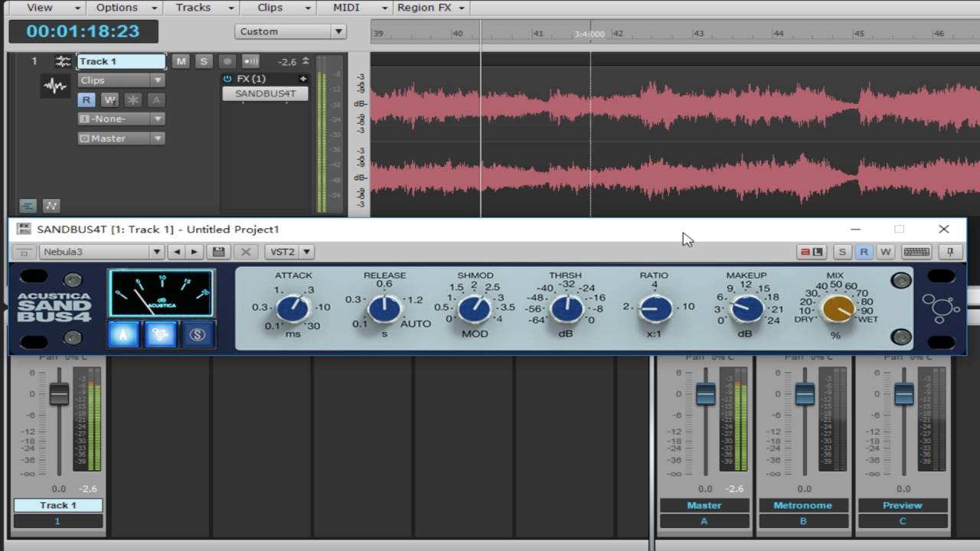Click the SANDBUS4 middle glowing mode button
The height and width of the screenshot is (551, 980).
(x=161, y=334)
